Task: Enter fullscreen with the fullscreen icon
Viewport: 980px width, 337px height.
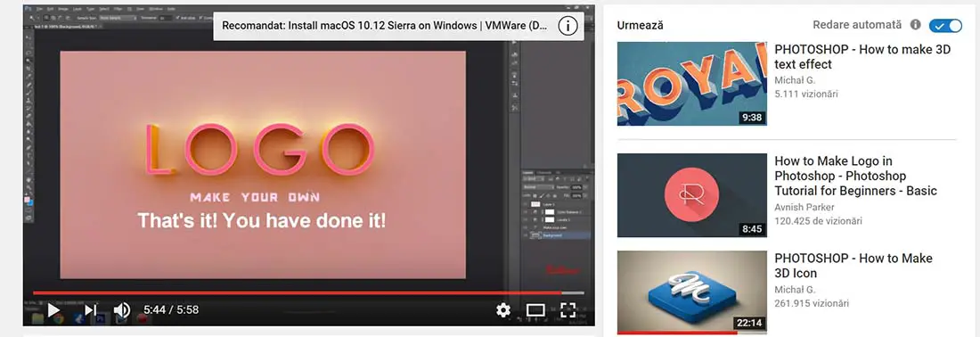Action: [x=568, y=310]
